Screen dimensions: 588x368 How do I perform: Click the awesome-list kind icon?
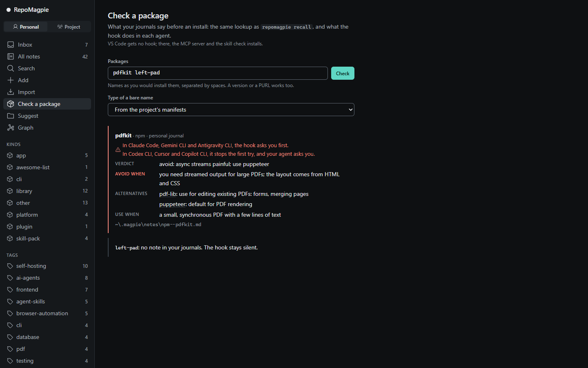click(10, 167)
